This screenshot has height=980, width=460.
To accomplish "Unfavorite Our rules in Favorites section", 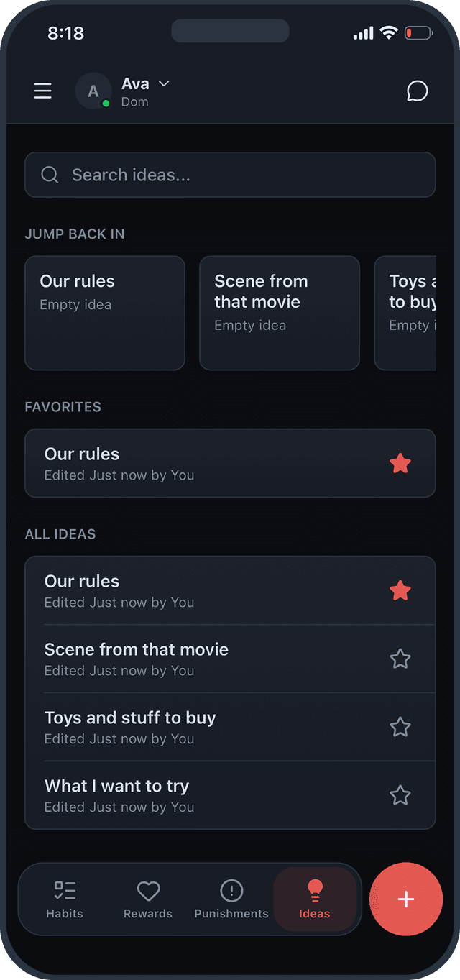I will click(x=400, y=464).
